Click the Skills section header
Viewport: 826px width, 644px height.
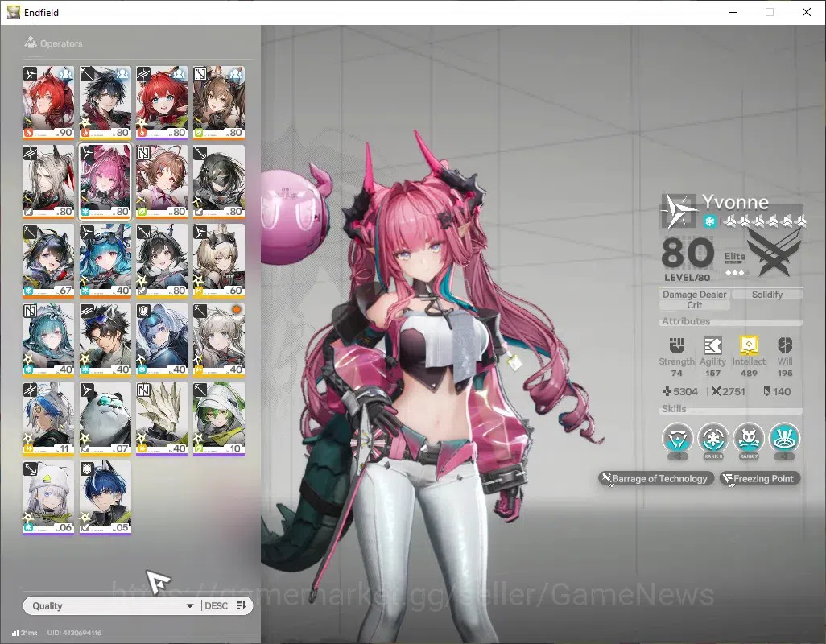[674, 409]
